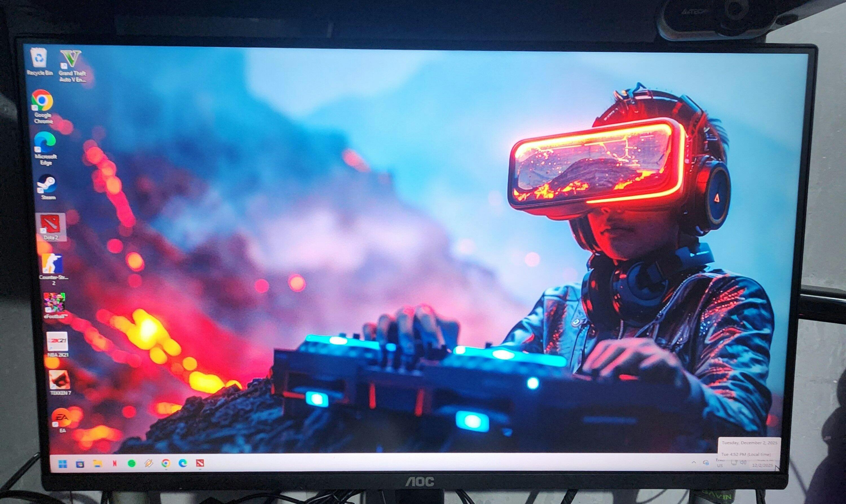Open Microsoft Store from the taskbar

[80, 464]
